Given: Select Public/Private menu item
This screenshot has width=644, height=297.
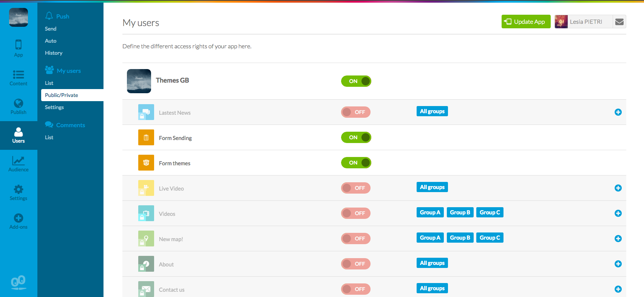Looking at the screenshot, I should (62, 95).
